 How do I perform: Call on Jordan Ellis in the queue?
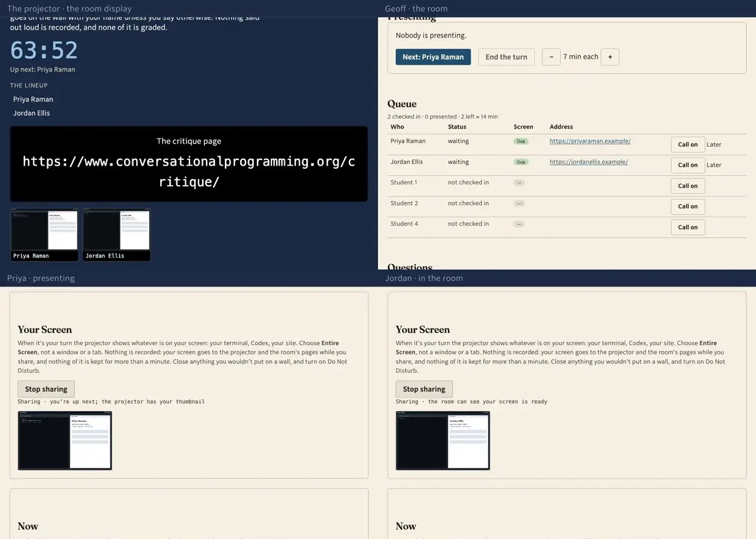click(687, 165)
